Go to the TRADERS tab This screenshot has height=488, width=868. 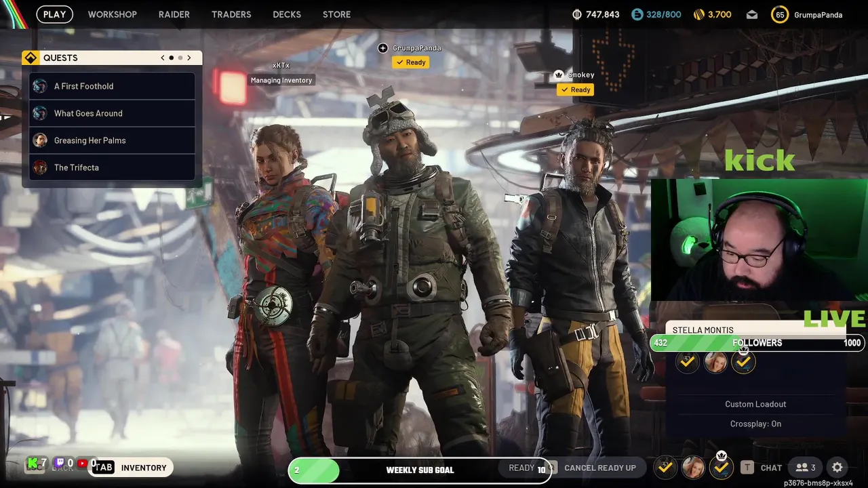coord(231,14)
